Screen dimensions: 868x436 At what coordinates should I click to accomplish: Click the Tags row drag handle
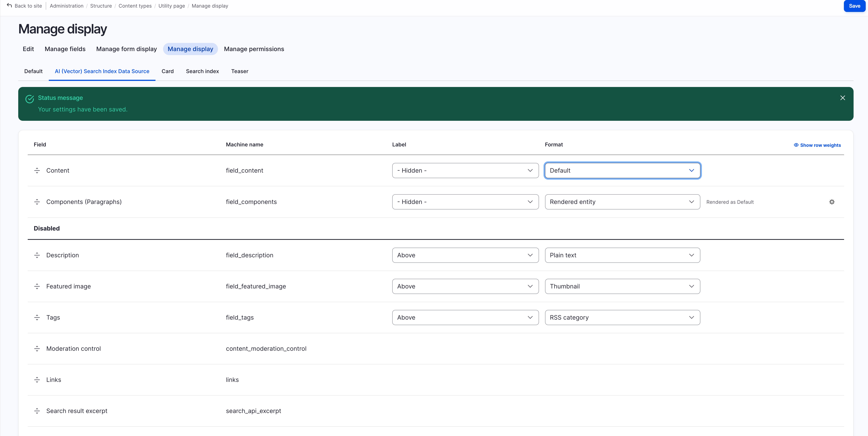tap(37, 317)
